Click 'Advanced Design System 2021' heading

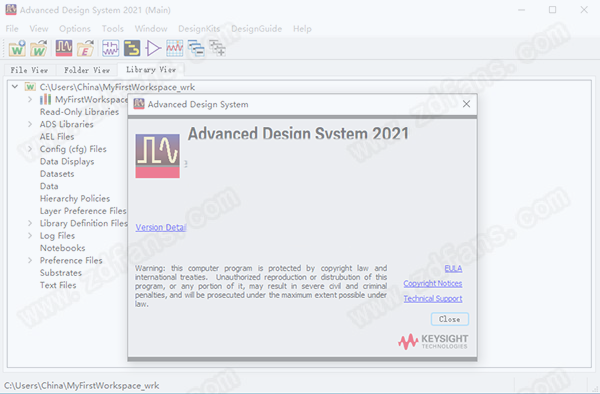click(x=298, y=134)
